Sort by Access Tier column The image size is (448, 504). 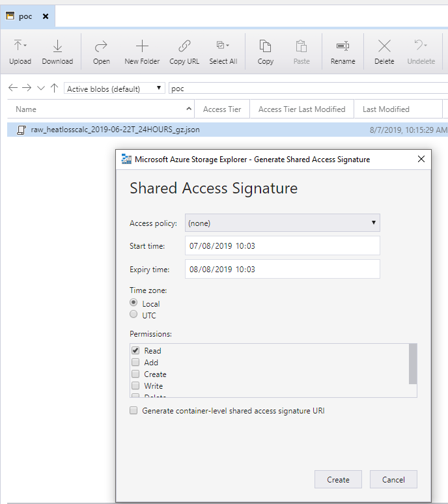222,109
